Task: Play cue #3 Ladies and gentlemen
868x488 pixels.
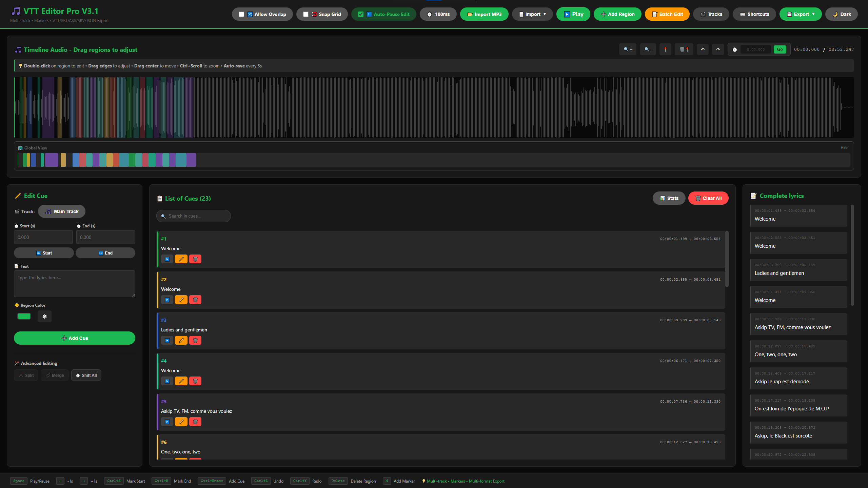Action: tap(167, 341)
